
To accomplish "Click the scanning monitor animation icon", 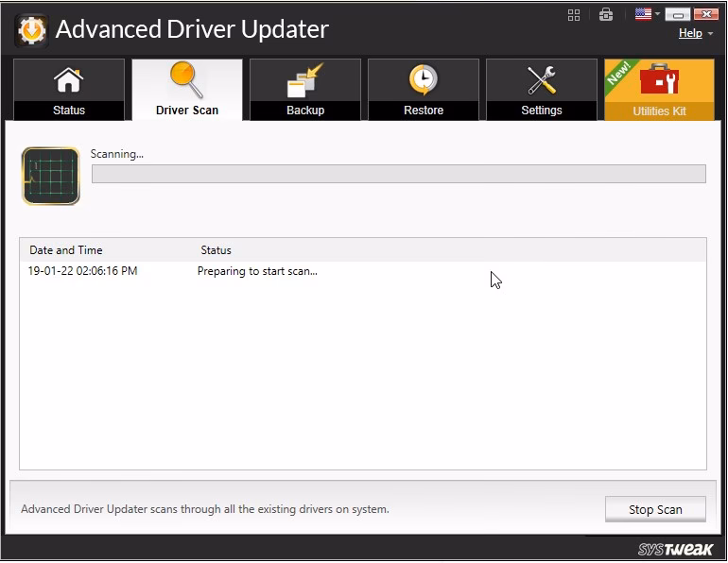I will [x=51, y=176].
